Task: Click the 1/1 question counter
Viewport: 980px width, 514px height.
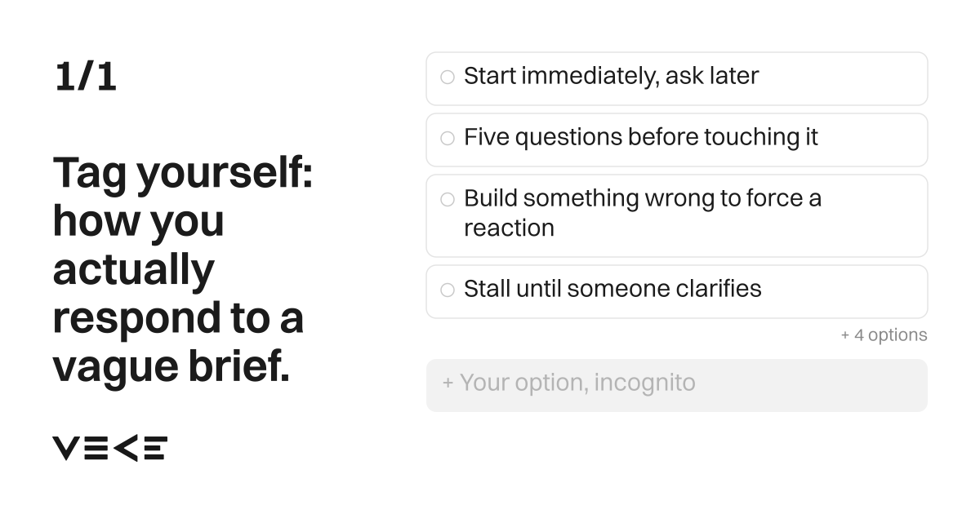Action: pos(86,77)
